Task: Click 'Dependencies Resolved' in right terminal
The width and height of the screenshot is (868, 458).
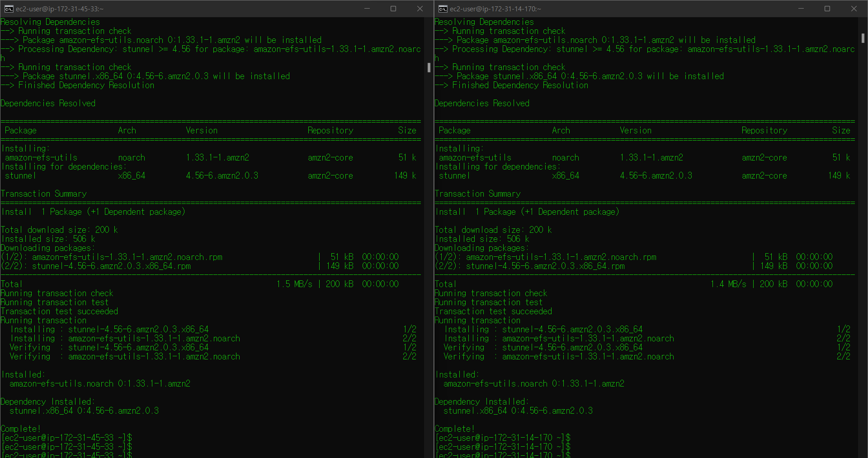Action: (x=482, y=104)
